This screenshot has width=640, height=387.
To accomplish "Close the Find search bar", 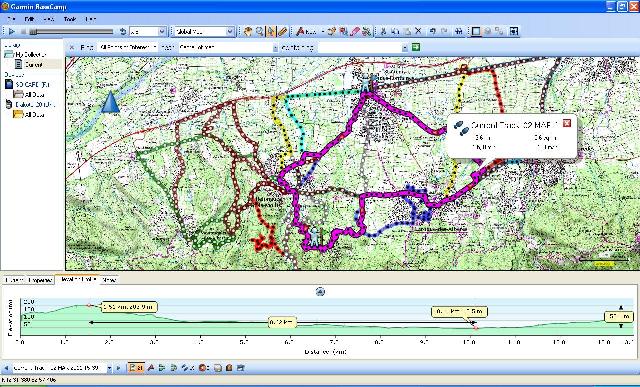I will [72, 48].
